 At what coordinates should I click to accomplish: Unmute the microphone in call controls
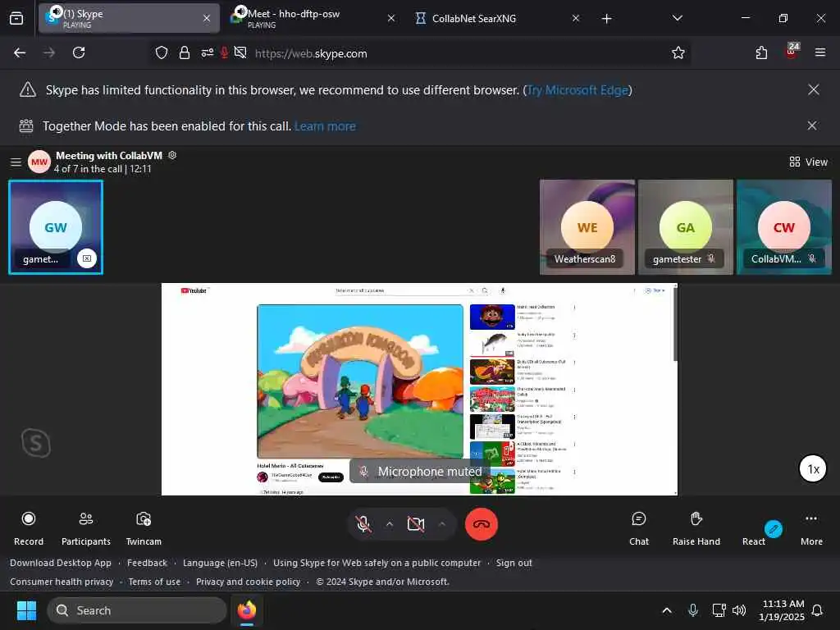tap(363, 524)
